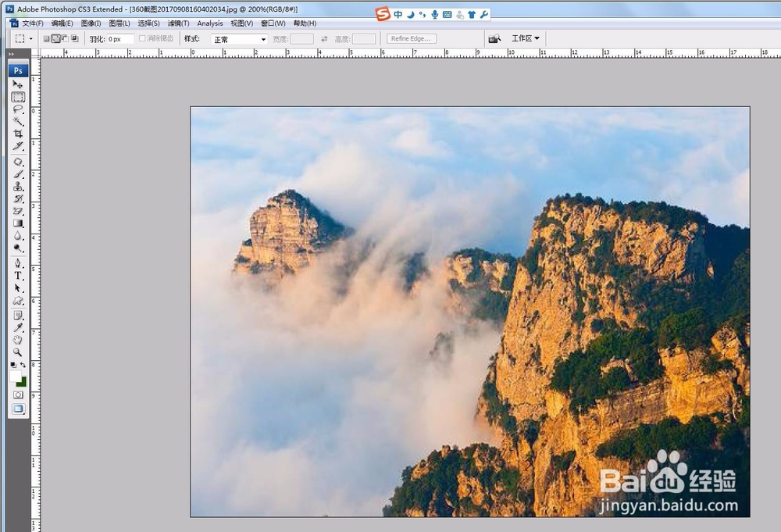Toggle Quick Mask mode

pos(18,395)
